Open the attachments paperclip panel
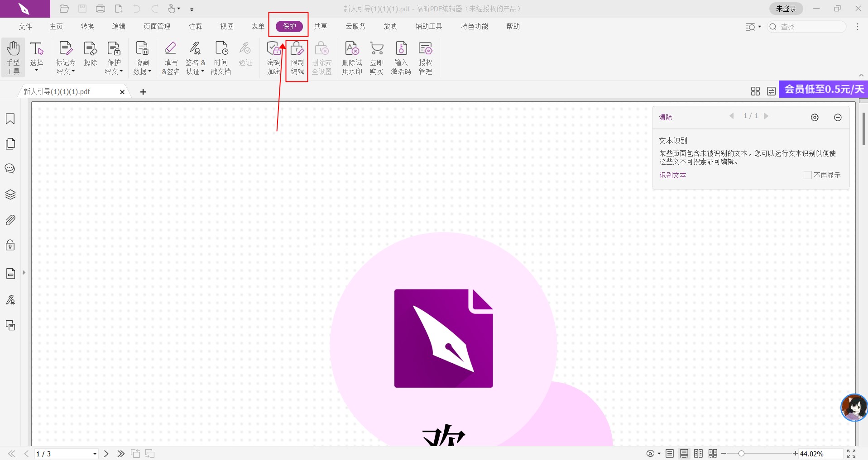 pos(10,220)
